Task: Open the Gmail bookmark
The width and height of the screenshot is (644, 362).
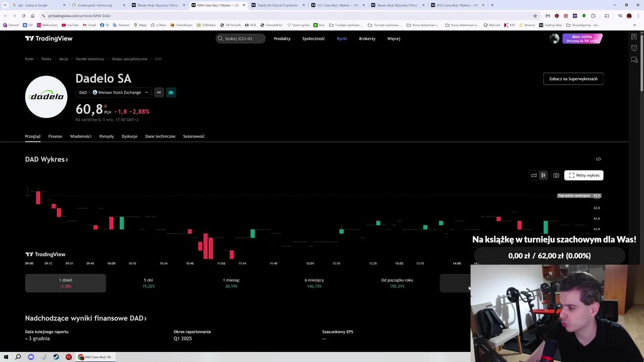Action: [89, 25]
